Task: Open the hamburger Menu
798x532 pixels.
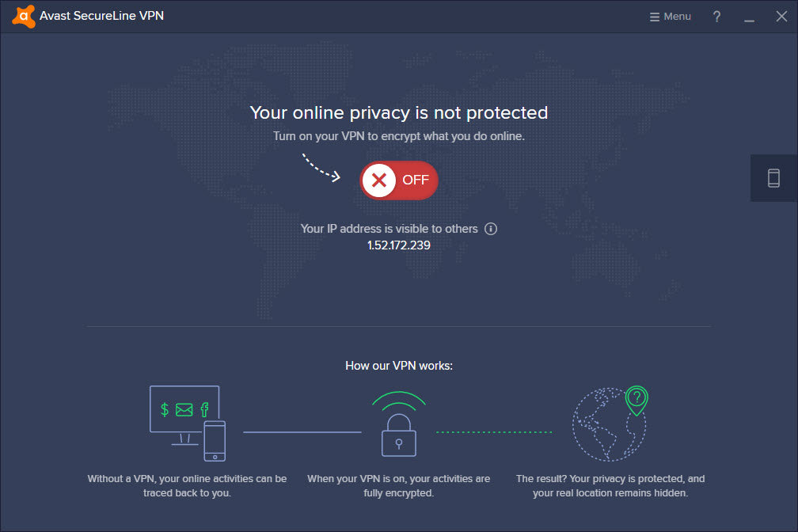Action: coord(671,17)
